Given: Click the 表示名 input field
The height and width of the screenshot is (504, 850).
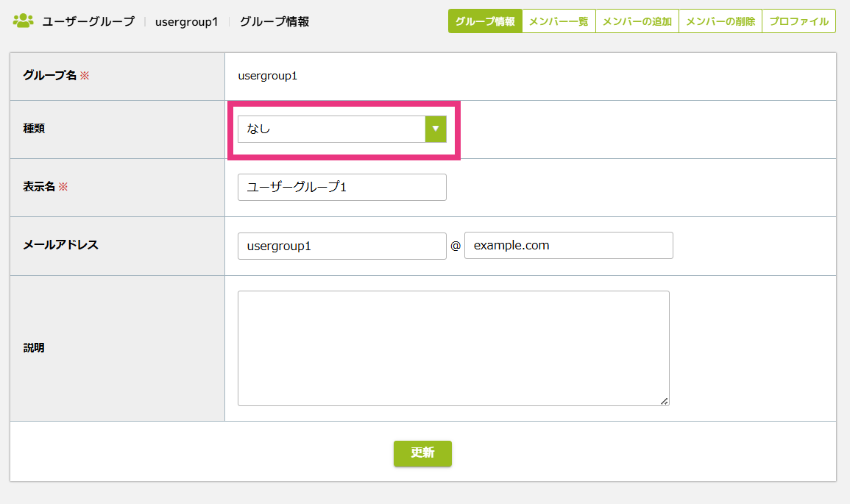Looking at the screenshot, I should (342, 187).
